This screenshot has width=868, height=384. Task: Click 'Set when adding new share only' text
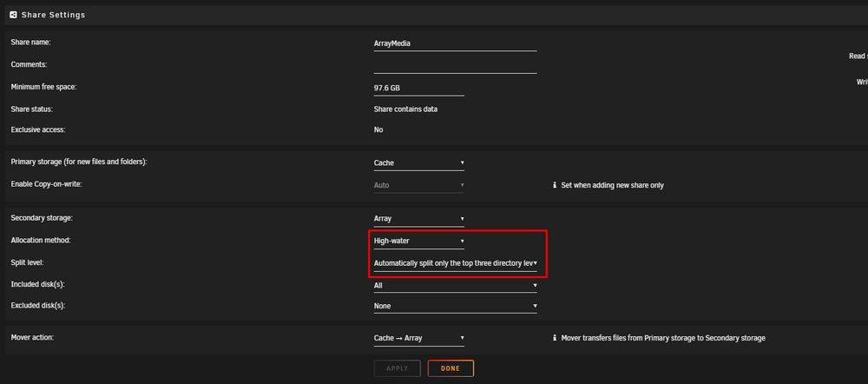[x=612, y=186]
